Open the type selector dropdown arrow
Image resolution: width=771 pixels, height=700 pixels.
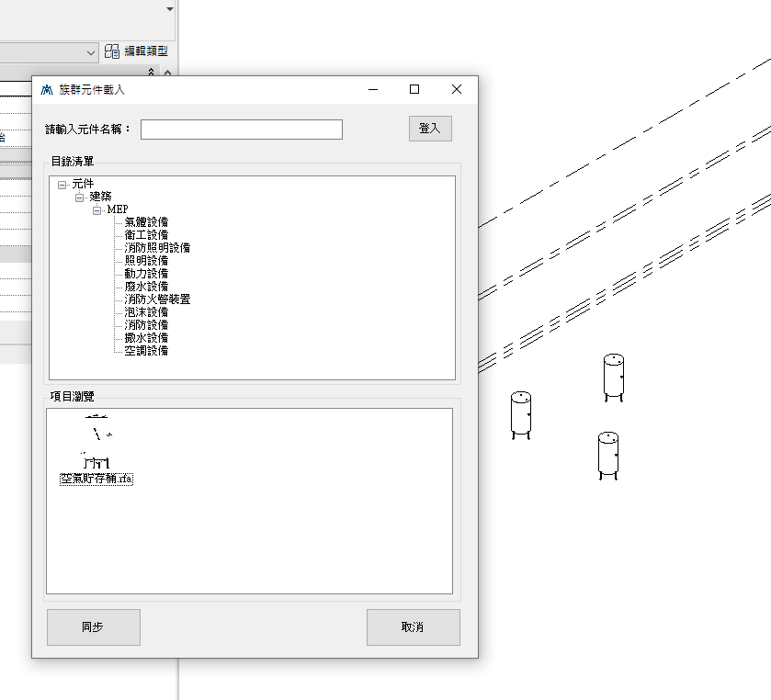[x=91, y=52]
